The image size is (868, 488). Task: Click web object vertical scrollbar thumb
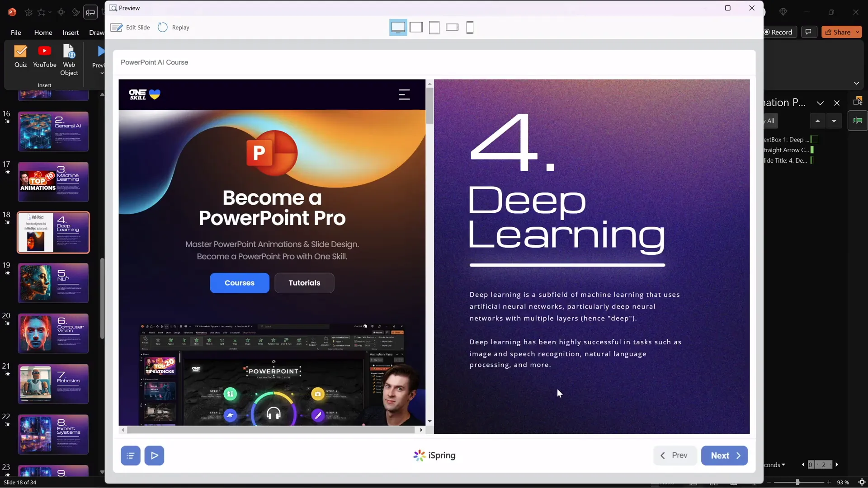(429, 105)
